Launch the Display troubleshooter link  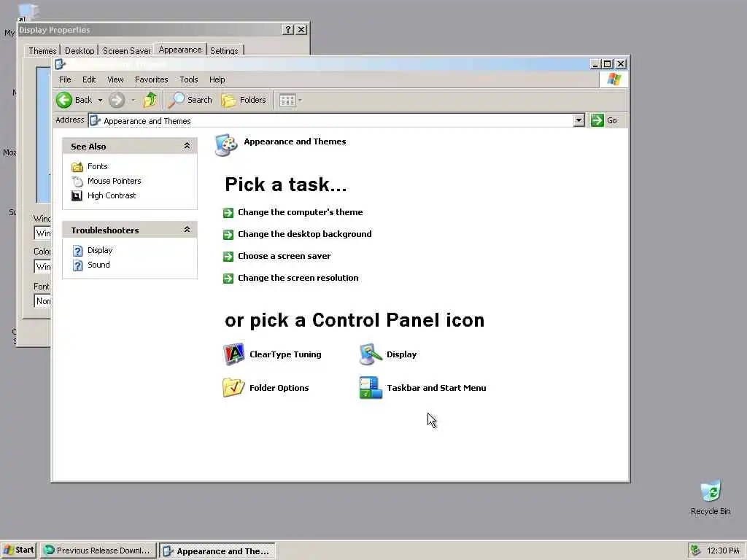[100, 250]
